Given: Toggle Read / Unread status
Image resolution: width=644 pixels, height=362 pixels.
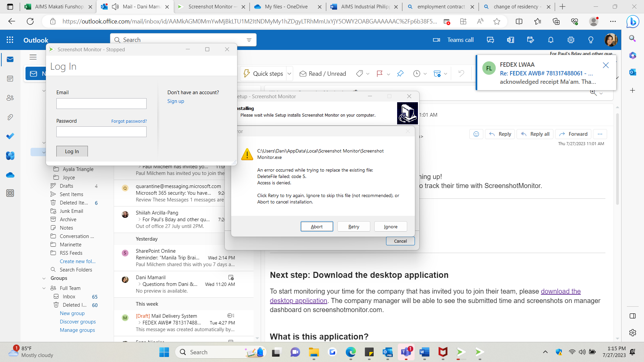Looking at the screenshot, I should (x=323, y=74).
